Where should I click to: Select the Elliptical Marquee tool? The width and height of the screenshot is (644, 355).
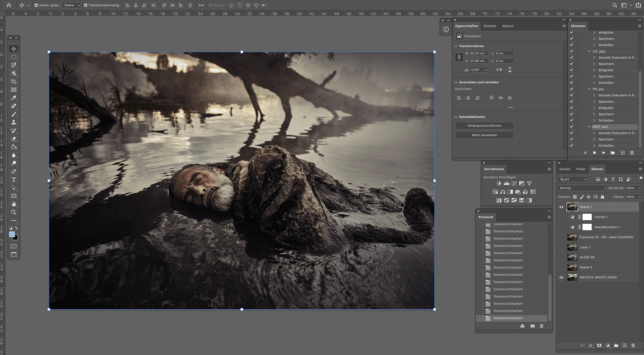(14, 57)
